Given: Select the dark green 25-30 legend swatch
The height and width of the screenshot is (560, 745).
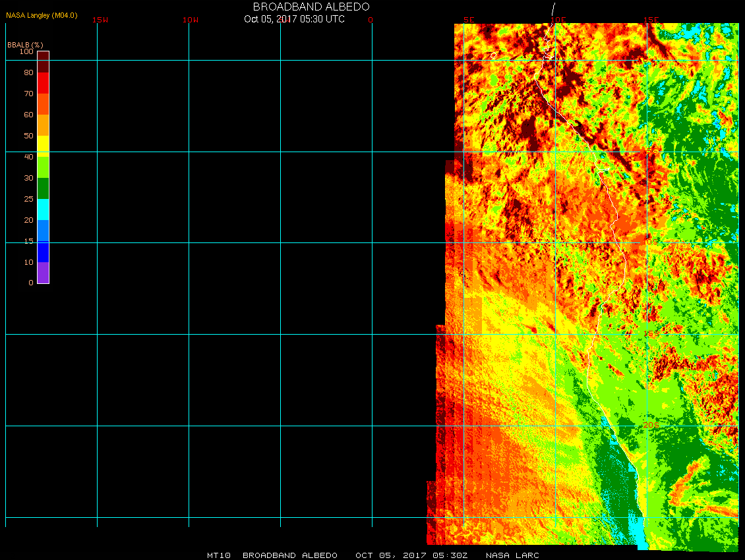Looking at the screenshot, I should click(44, 188).
